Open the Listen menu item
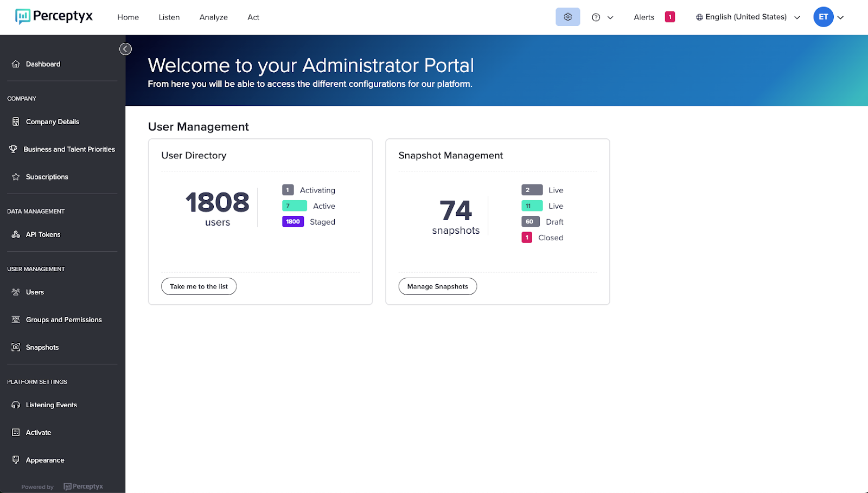This screenshot has height=493, width=868. [x=169, y=17]
